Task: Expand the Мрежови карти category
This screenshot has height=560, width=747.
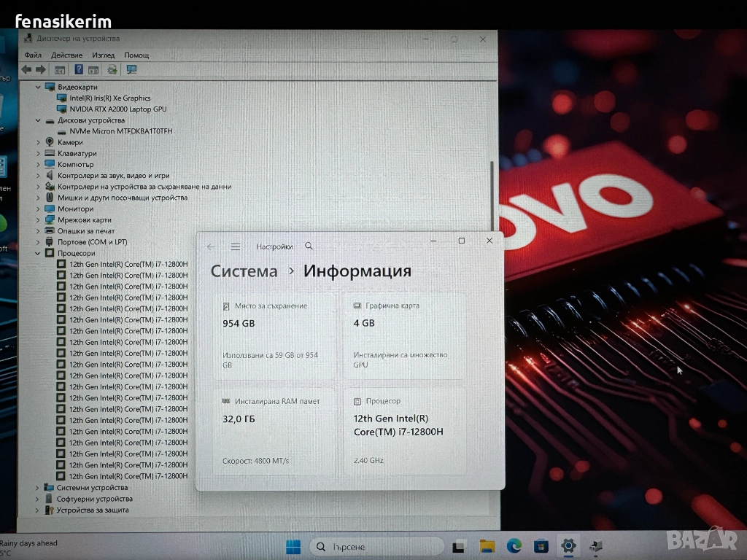Action: coord(39,219)
